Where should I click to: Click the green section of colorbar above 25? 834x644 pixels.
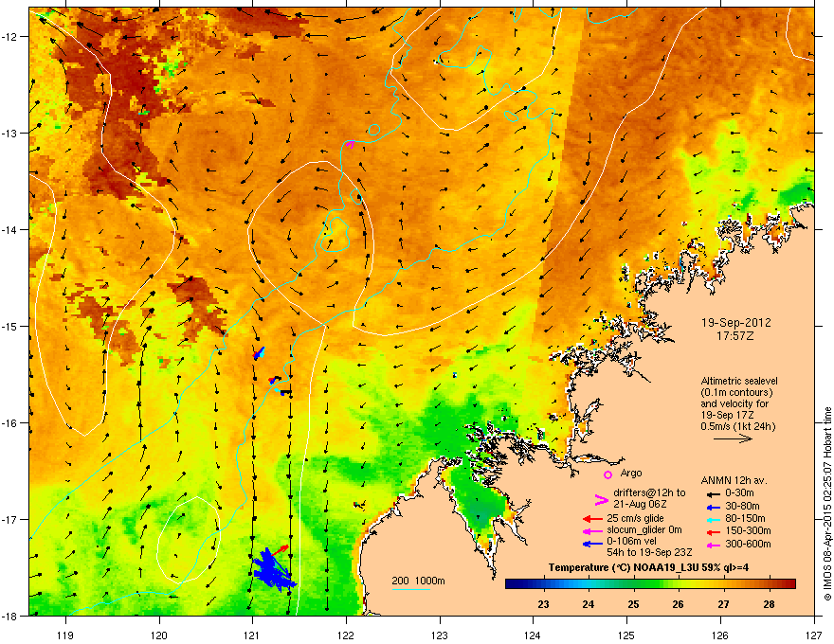(x=633, y=584)
